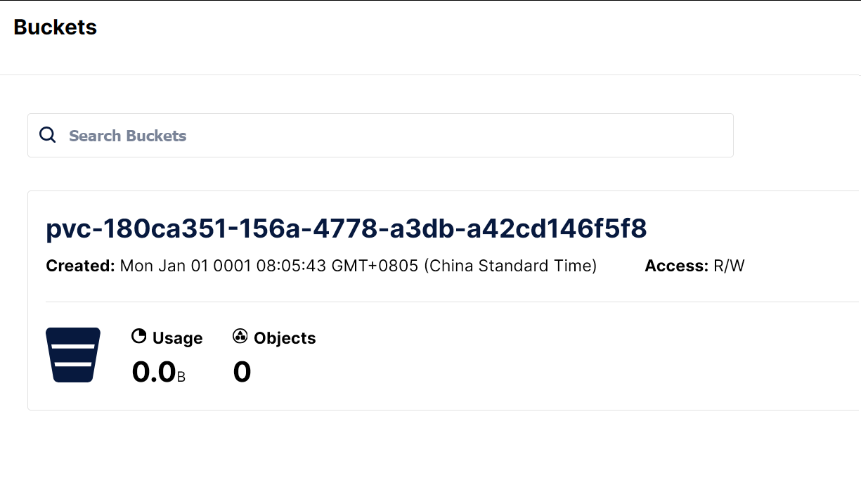Select the Objects label text

285,338
